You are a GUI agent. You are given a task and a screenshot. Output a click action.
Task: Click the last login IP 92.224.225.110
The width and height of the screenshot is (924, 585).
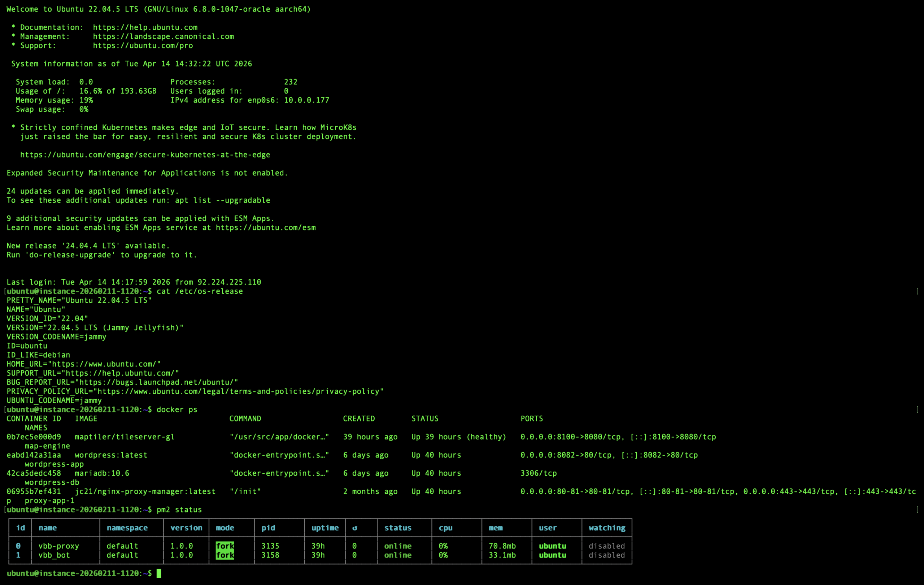229,282
